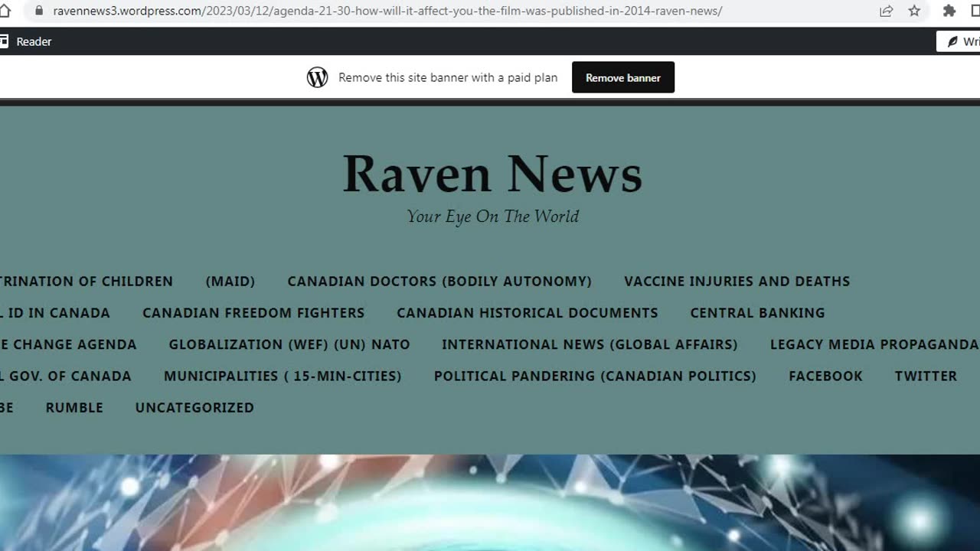Open Vaccine Injuries and Deaths category

737,282
